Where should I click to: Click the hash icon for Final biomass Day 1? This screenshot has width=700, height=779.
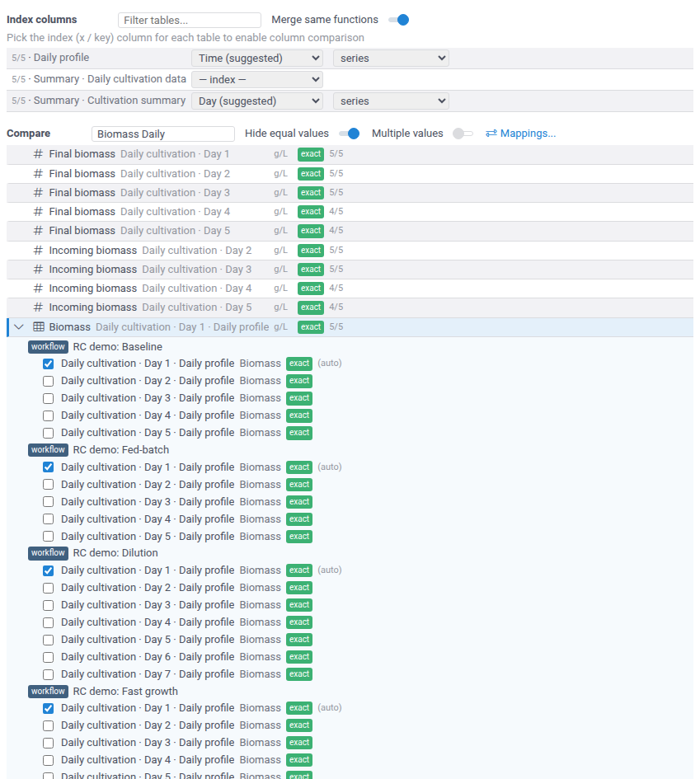[x=38, y=154]
